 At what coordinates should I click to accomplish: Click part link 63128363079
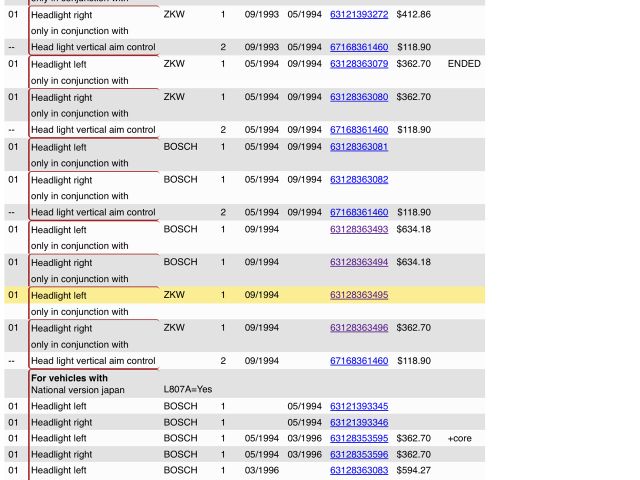point(359,64)
